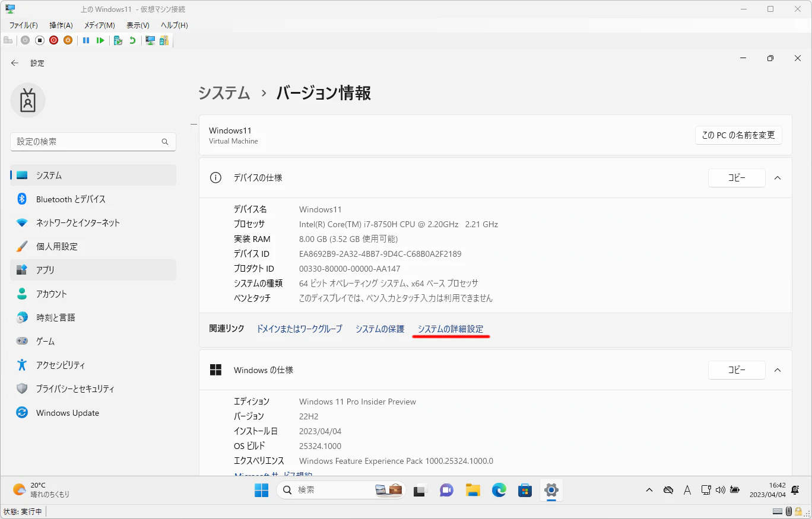This screenshot has height=519, width=812.
Task: Open アクセシビリティ settings
Action: point(93,365)
